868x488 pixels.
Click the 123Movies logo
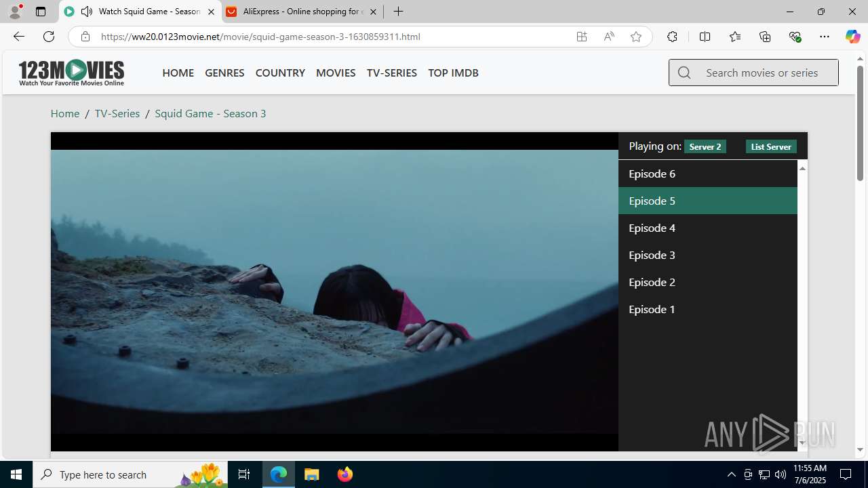coord(71,73)
